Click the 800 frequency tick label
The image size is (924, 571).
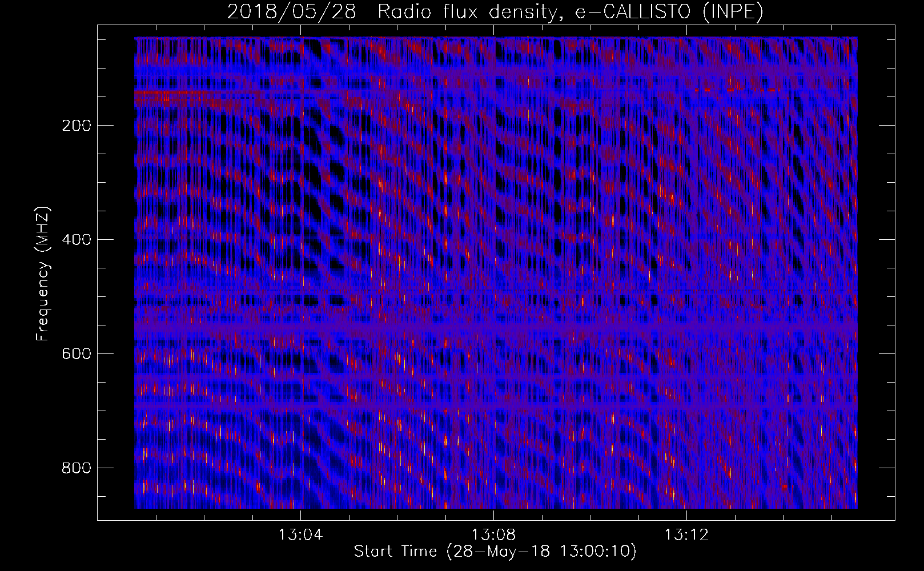76,468
